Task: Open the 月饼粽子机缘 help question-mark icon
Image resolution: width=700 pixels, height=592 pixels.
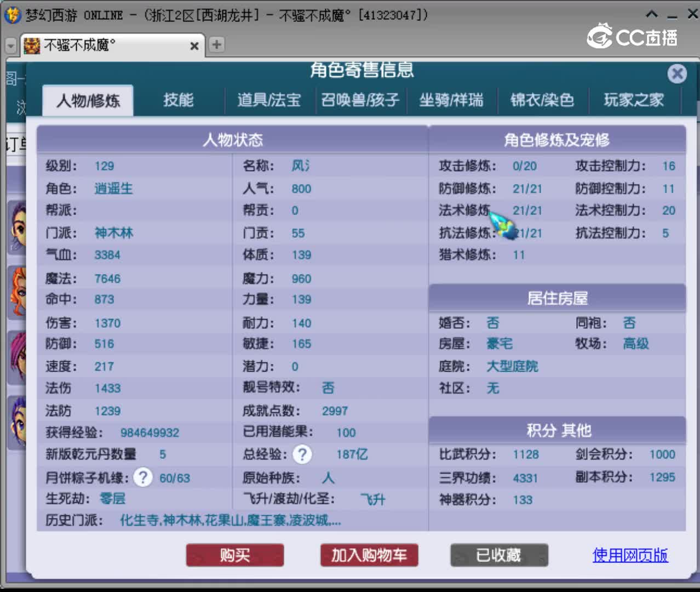Action: tap(144, 477)
